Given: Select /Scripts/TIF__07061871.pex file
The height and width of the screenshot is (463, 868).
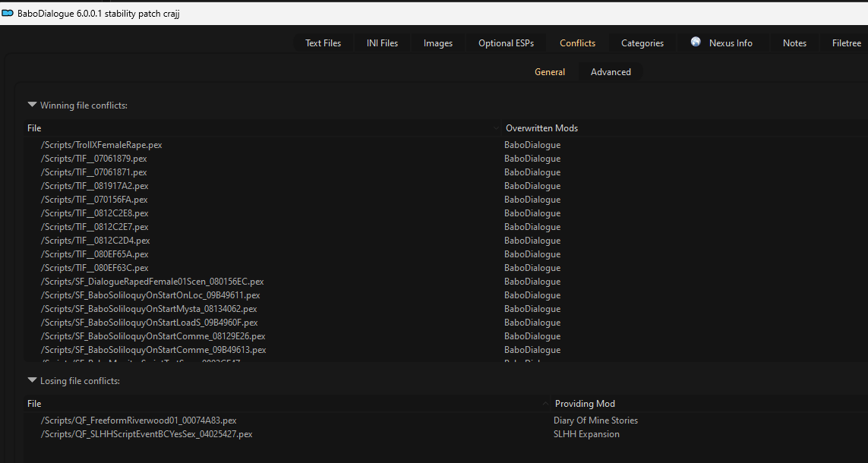Looking at the screenshot, I should click(x=93, y=172).
